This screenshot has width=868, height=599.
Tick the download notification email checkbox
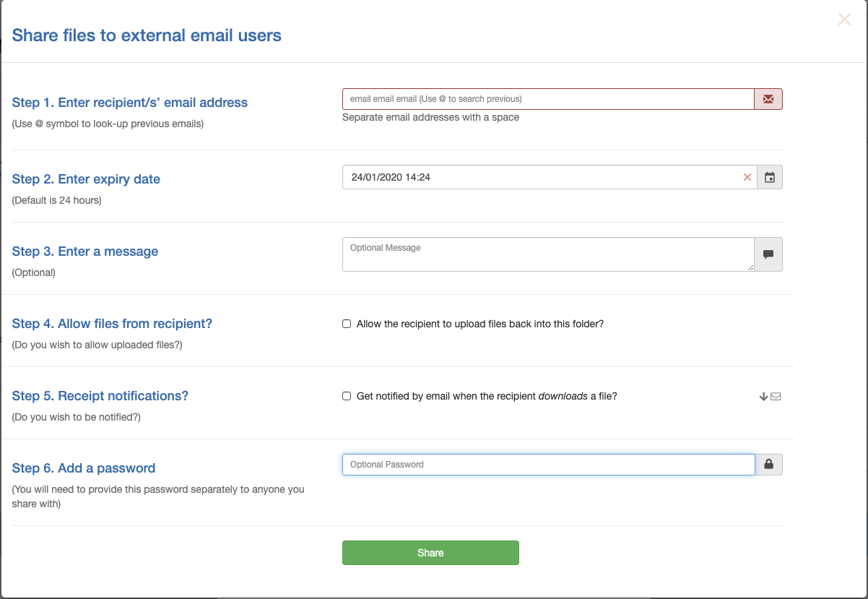click(347, 396)
